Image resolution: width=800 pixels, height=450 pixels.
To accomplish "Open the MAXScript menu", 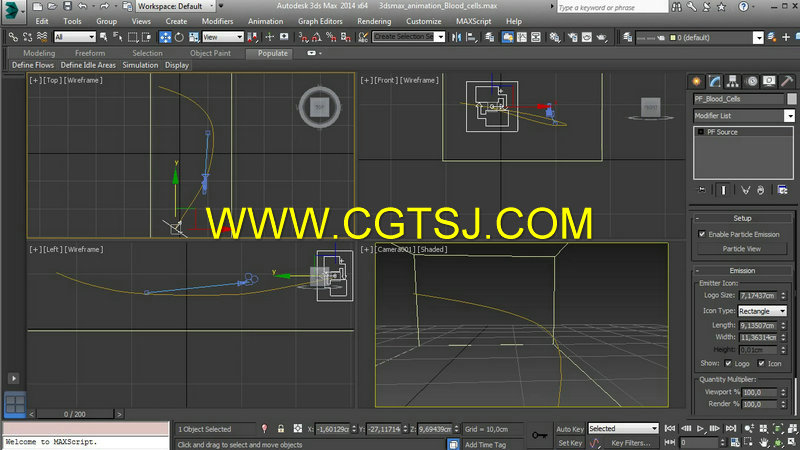I will (473, 21).
